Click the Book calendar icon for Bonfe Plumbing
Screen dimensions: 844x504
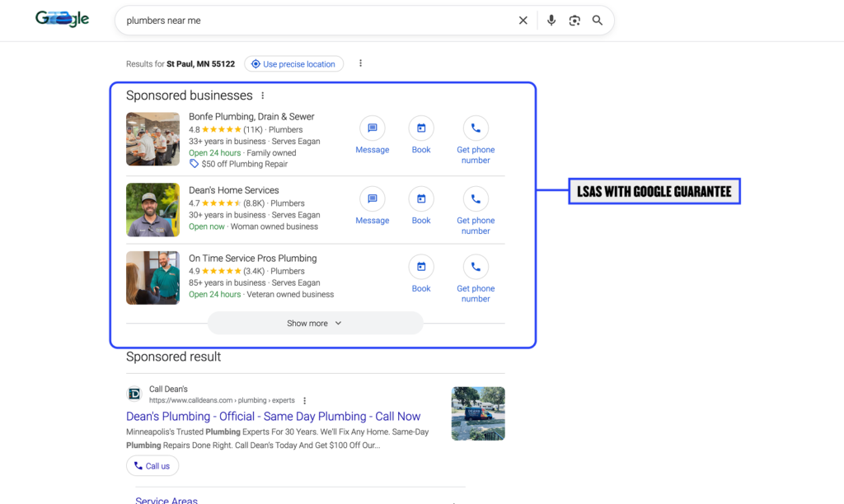coord(421,128)
